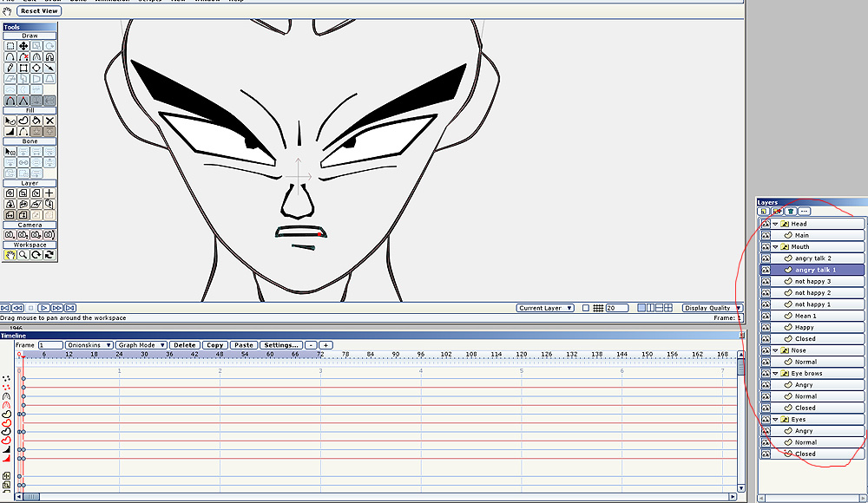
Task: Select the Zoom Workspace magnifier tool
Action: pos(23,255)
